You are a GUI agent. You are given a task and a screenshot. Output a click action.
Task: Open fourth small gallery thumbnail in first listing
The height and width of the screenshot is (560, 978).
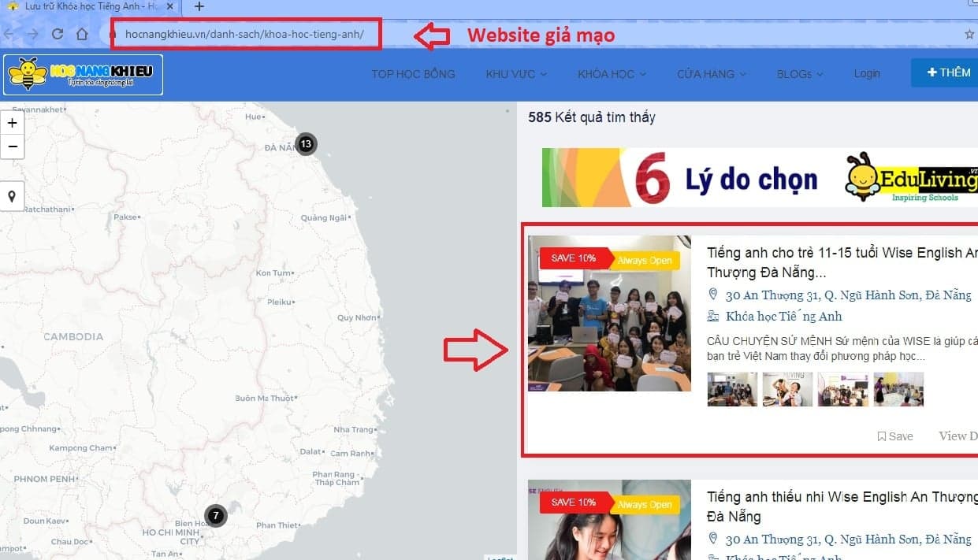pos(898,389)
